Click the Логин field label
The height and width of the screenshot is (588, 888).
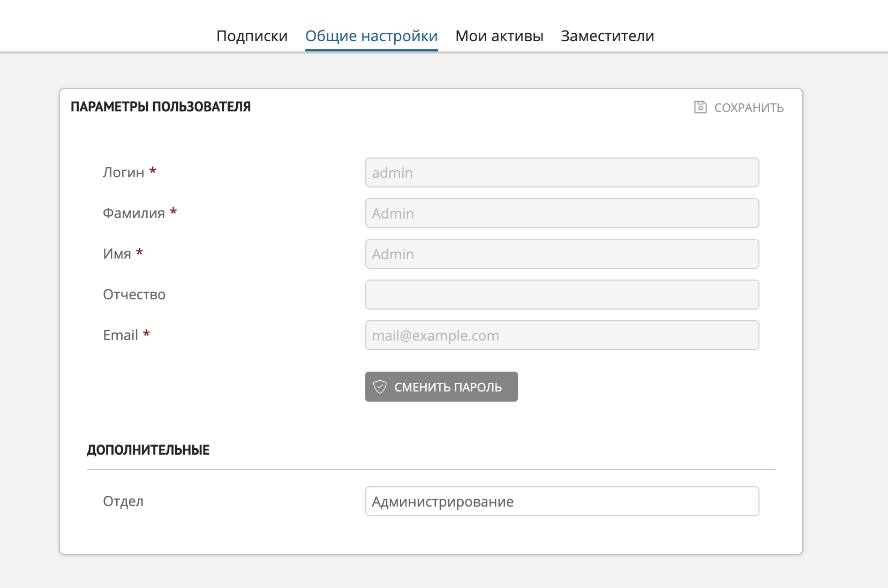click(124, 172)
